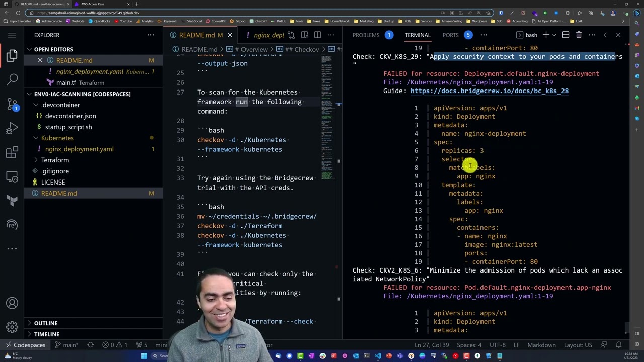
Task: Open the Search view in activity bar
Action: click(x=12, y=79)
